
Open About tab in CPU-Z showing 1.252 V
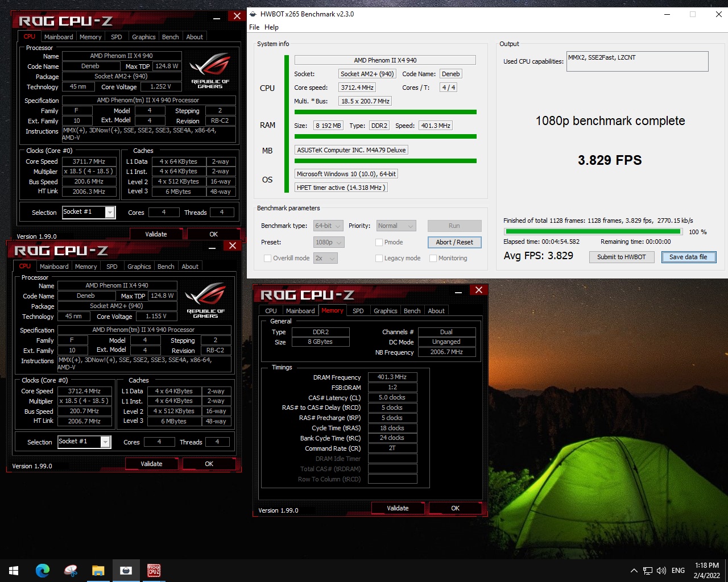pos(195,37)
